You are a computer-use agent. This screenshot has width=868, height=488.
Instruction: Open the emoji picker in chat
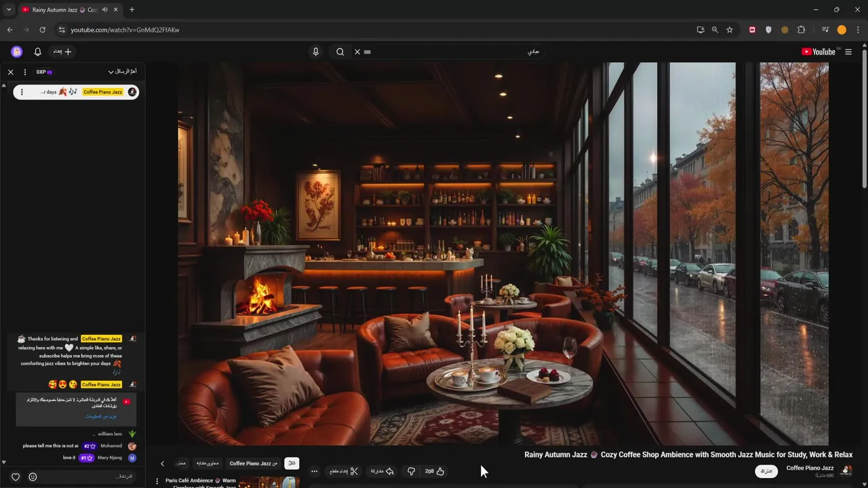[33, 477]
